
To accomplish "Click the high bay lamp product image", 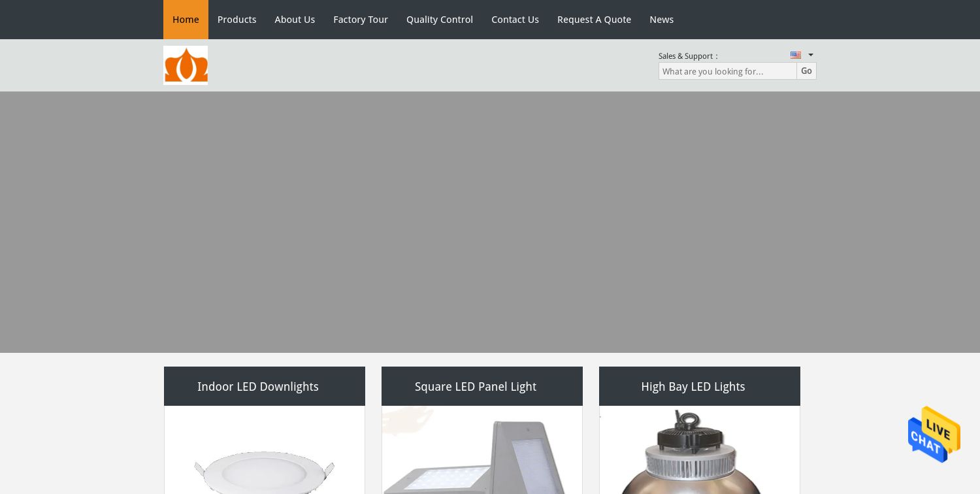I will click(x=699, y=457).
